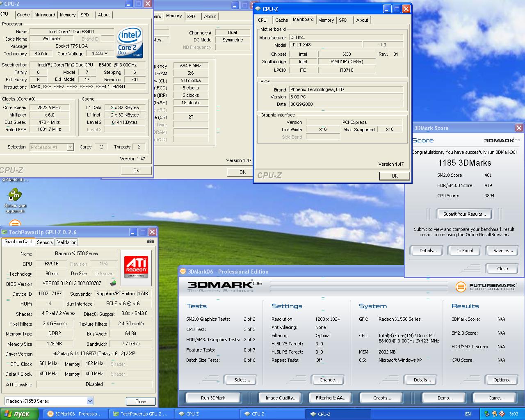This screenshot has height=420, width=525.
Task: Click the CPU-Z Mainboard window title icon
Action: point(258,9)
